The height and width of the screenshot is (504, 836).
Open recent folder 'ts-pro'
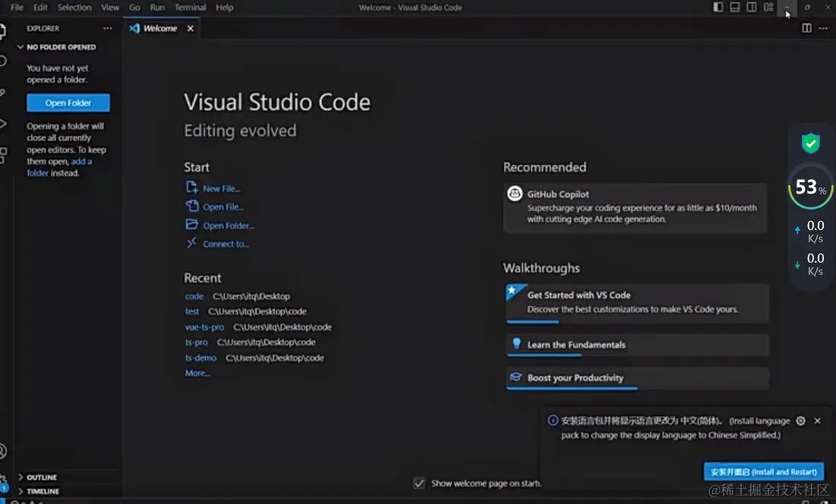point(196,342)
